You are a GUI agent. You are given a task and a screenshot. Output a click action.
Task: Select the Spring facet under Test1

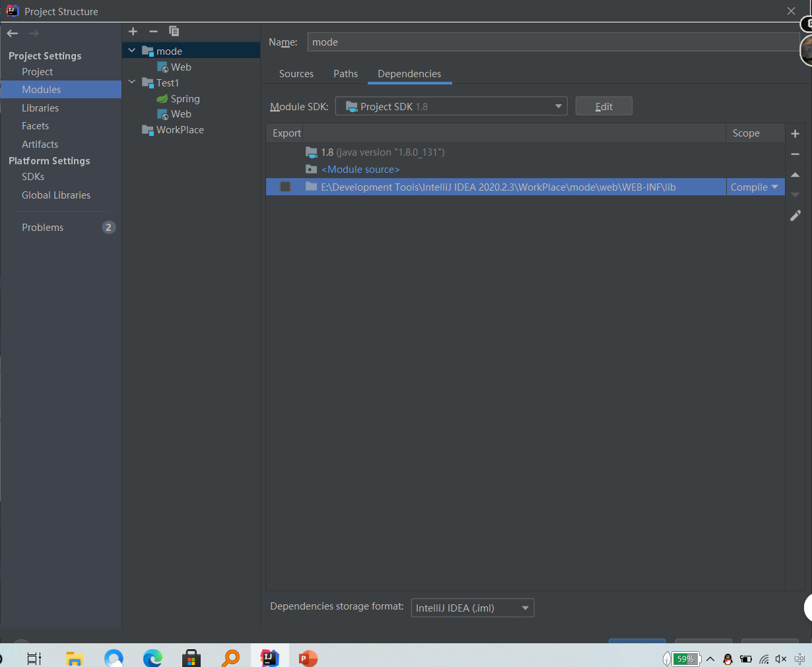pyautogui.click(x=178, y=98)
